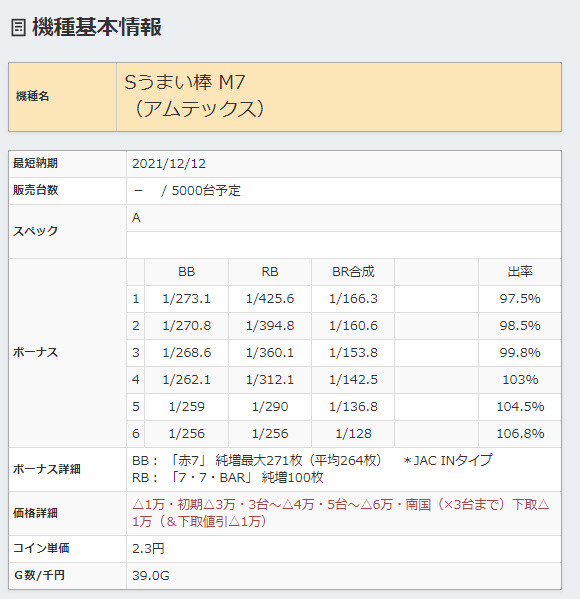
Task: Select the ＊JAC INタイプ note
Action: click(x=448, y=461)
